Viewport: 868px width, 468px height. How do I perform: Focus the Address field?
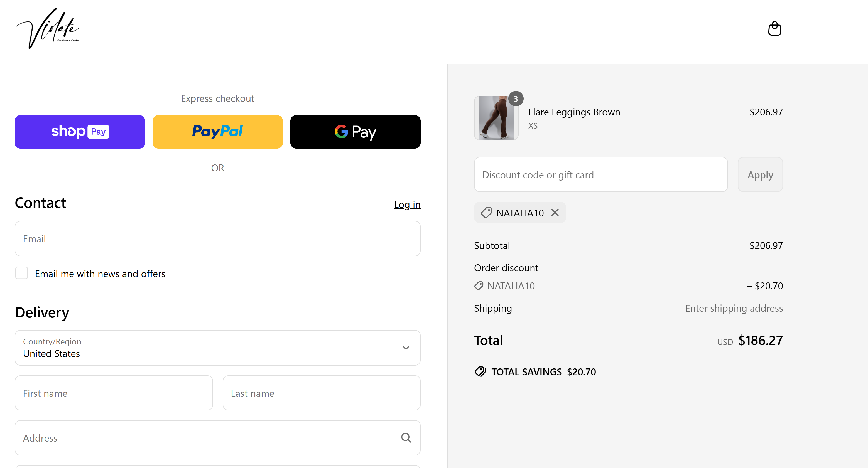pos(217,438)
